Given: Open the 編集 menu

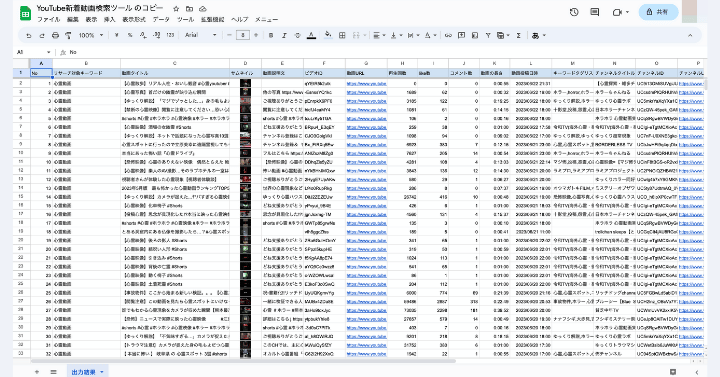Looking at the screenshot, I should (x=73, y=20).
